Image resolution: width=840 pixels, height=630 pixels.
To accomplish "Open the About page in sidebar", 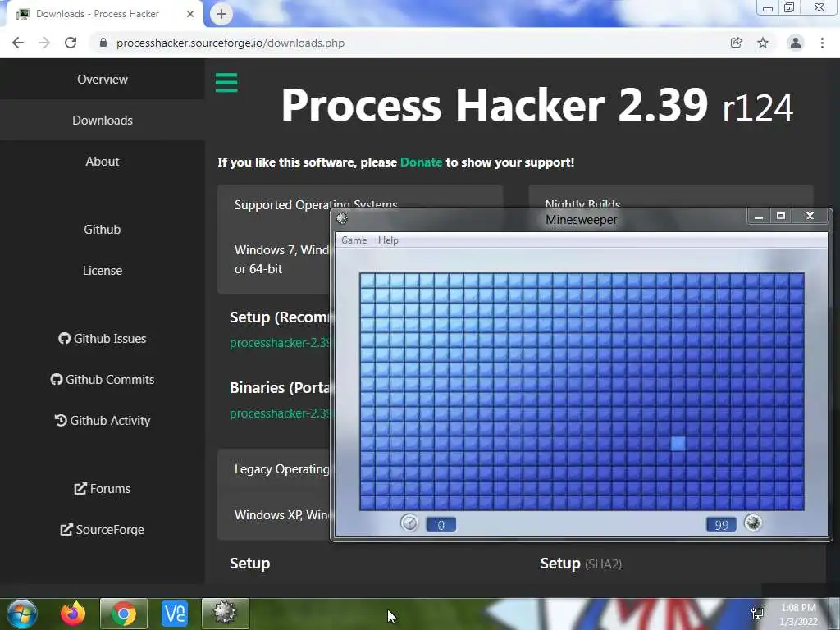I will (103, 162).
